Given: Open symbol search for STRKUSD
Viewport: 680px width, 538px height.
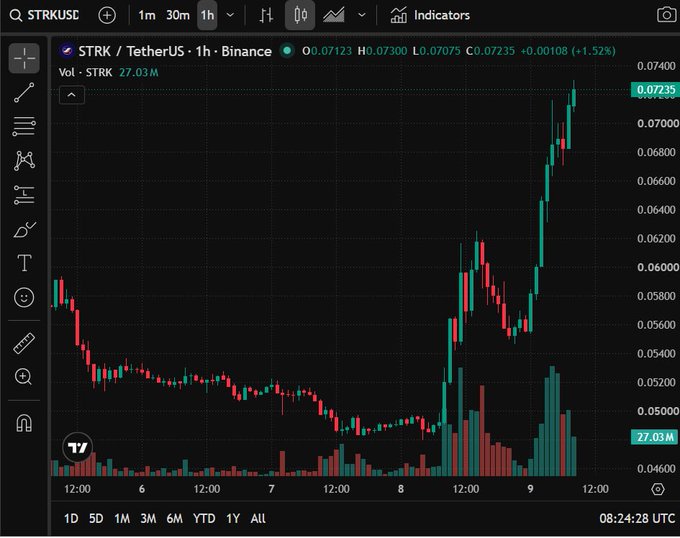Looking at the screenshot, I should 44,16.
